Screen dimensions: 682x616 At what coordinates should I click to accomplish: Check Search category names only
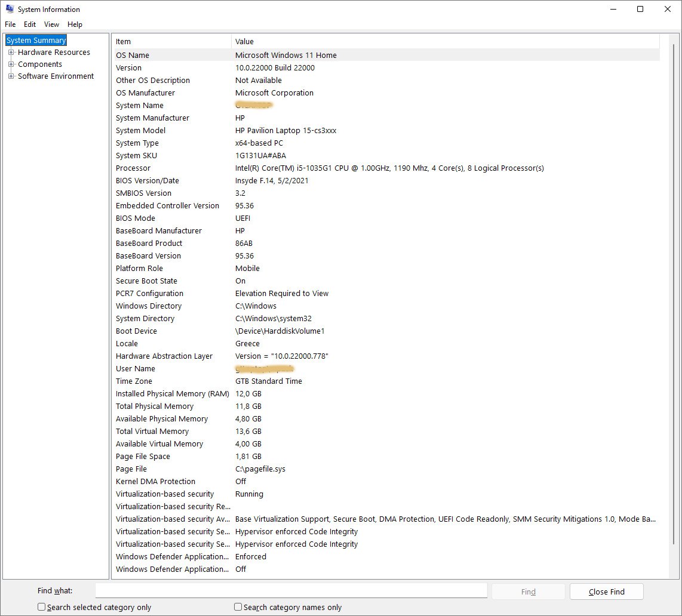coord(237,606)
